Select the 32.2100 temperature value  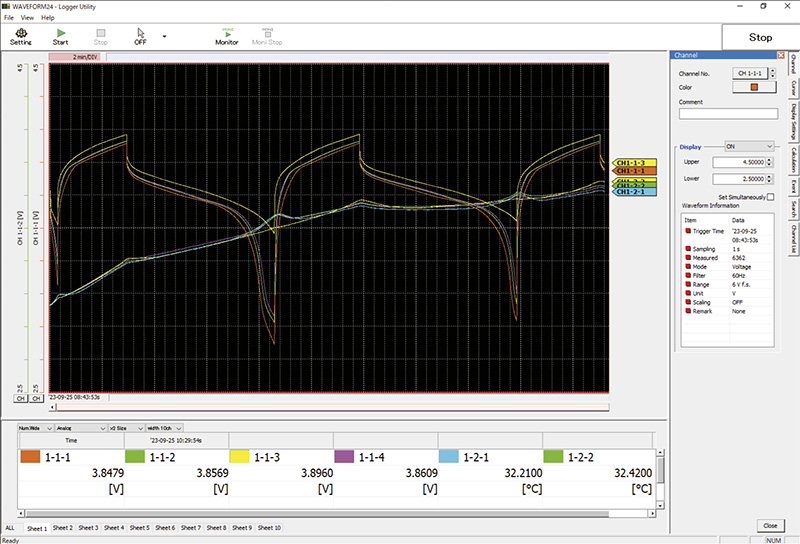click(523, 473)
